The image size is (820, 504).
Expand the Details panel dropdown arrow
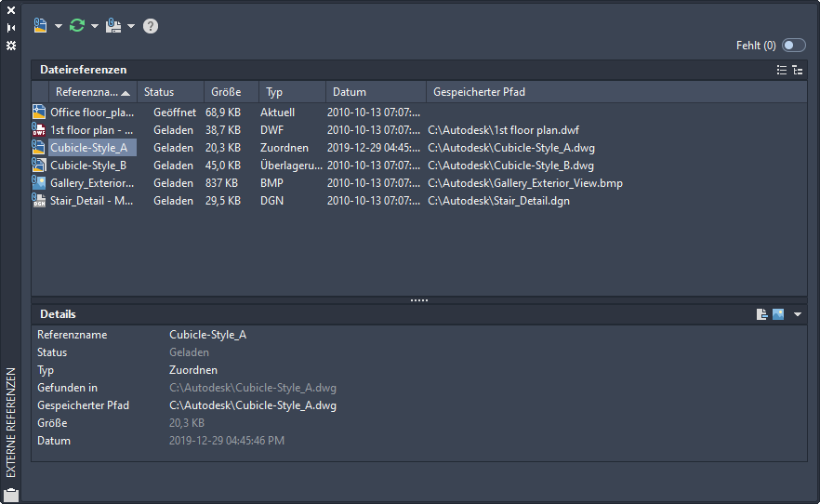[798, 315]
